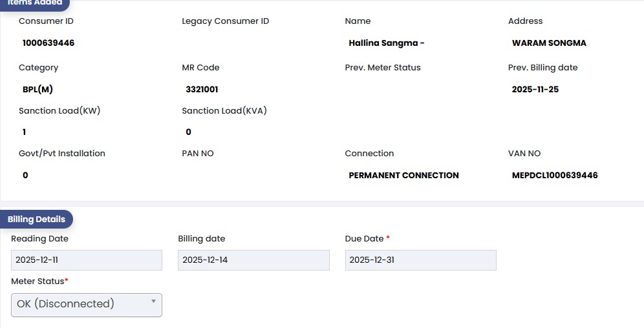This screenshot has height=328, width=644.
Task: Click the Prev. Meter Status label
Action: 383,68
